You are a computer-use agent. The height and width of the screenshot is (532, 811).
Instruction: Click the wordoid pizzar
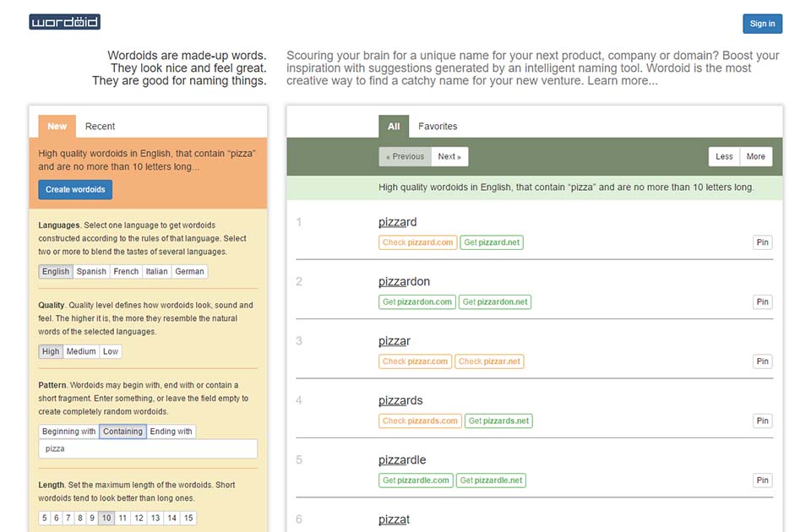tap(395, 341)
